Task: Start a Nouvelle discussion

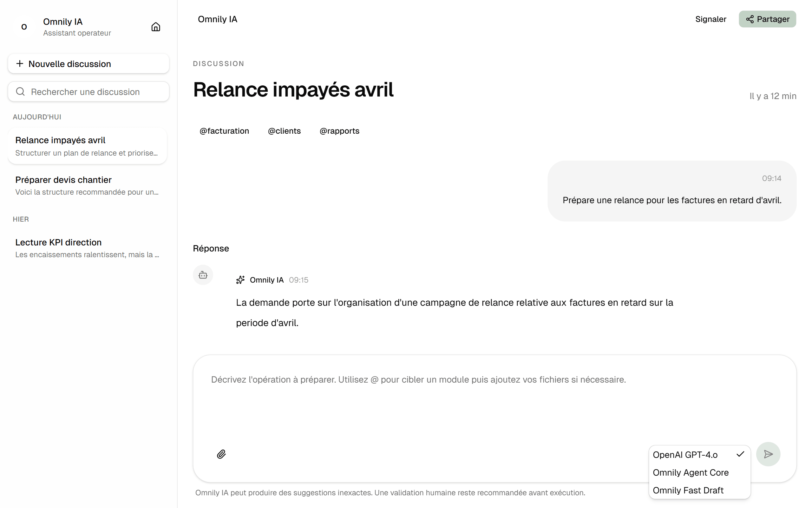Action: pyautogui.click(x=88, y=63)
